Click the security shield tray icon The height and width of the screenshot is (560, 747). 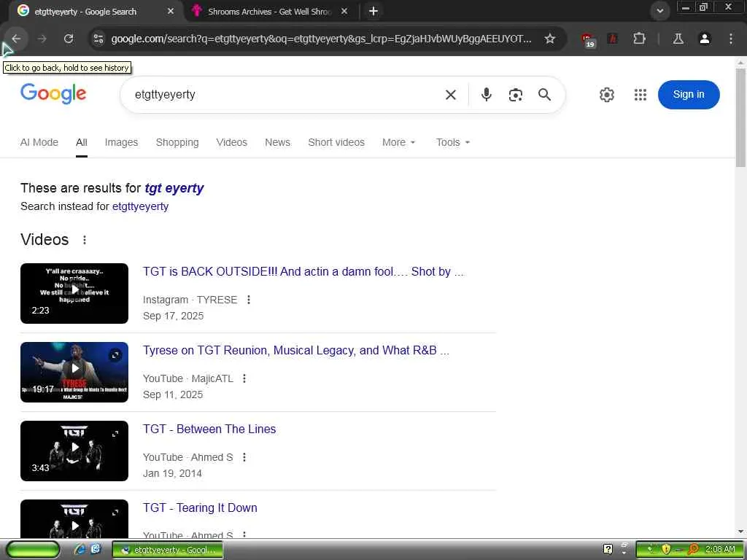(x=666, y=550)
